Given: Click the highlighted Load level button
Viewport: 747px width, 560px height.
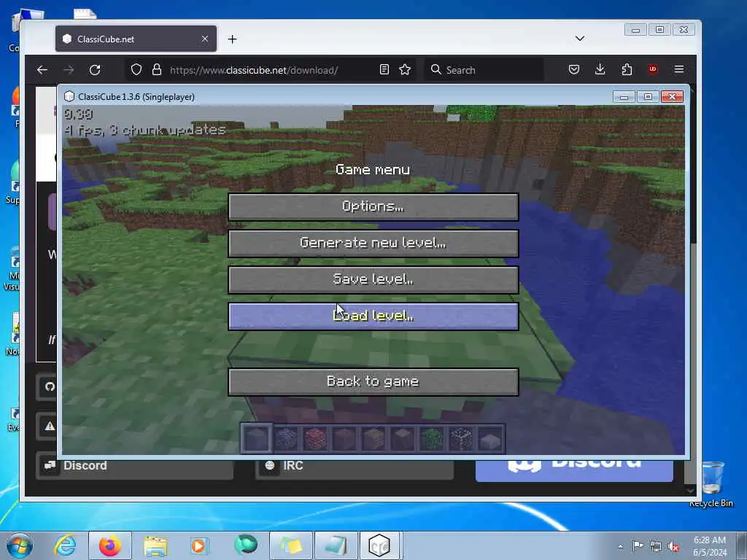Looking at the screenshot, I should (373, 316).
